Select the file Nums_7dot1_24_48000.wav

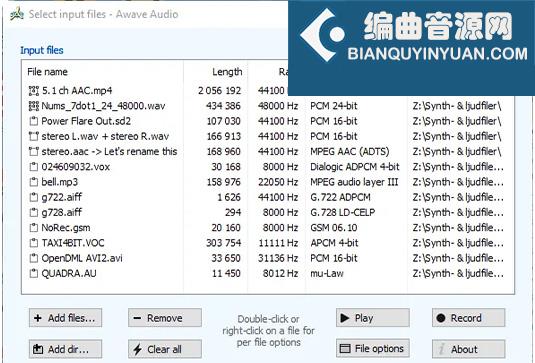click(103, 106)
